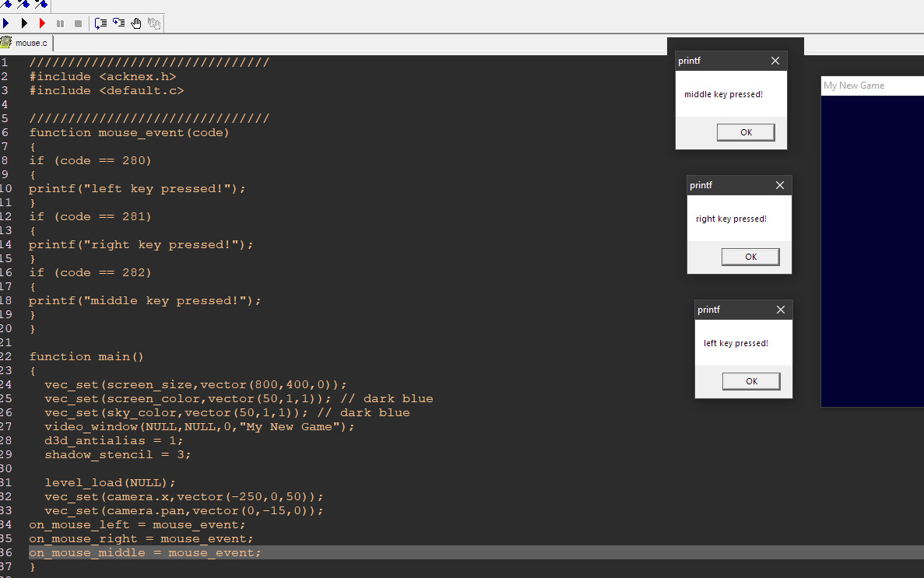Screen dimensions: 924x578
Task: Click the vec_set camera.x code line
Action: [184, 496]
